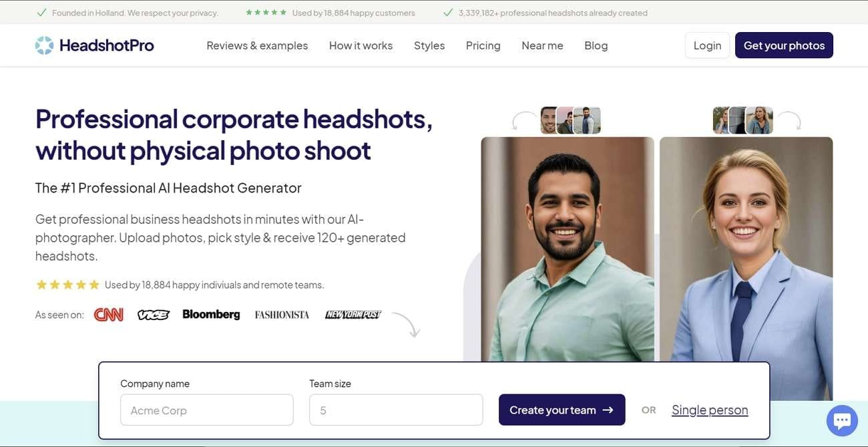Open Styles from the navigation bar
The width and height of the screenshot is (868, 447).
(429, 45)
